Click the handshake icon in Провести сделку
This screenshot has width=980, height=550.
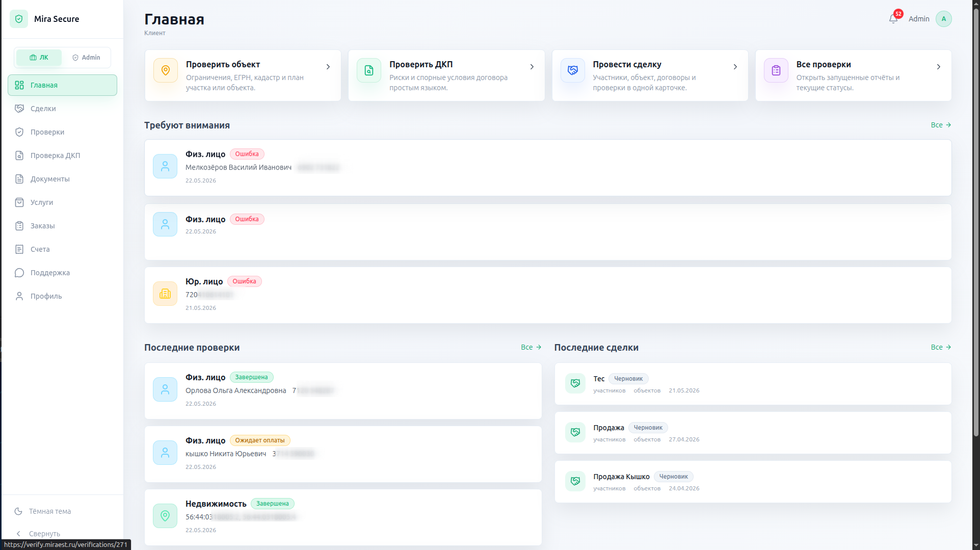pos(573,70)
